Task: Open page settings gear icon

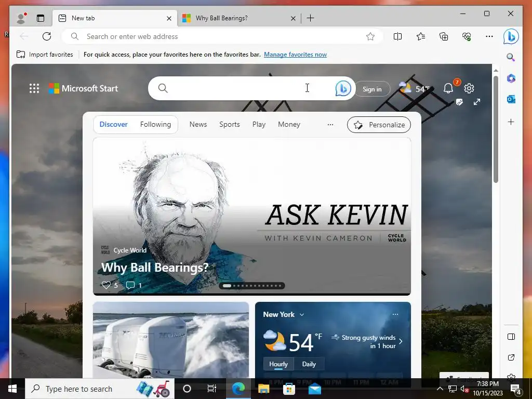Action: tap(469, 88)
